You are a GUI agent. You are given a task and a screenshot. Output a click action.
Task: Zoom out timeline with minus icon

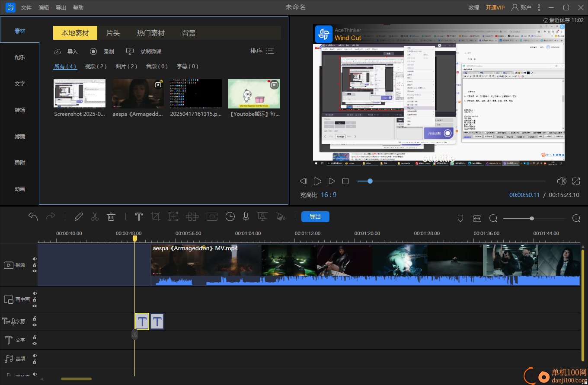(x=493, y=219)
